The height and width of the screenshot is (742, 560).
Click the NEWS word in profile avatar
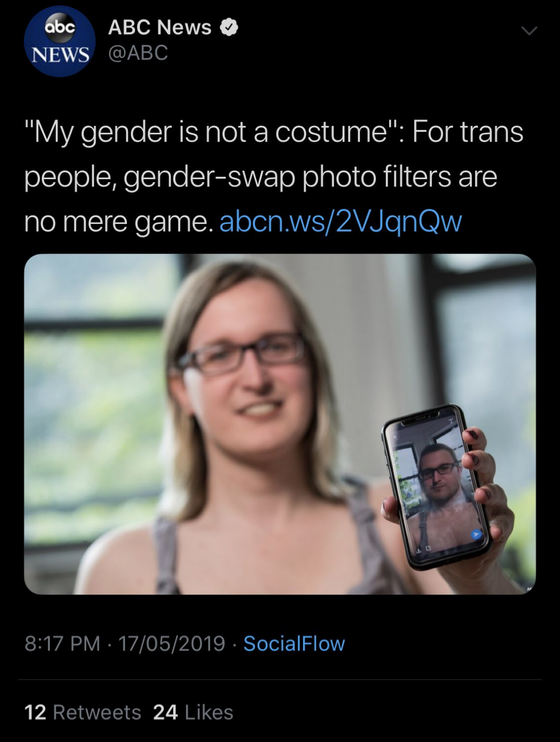[x=60, y=54]
